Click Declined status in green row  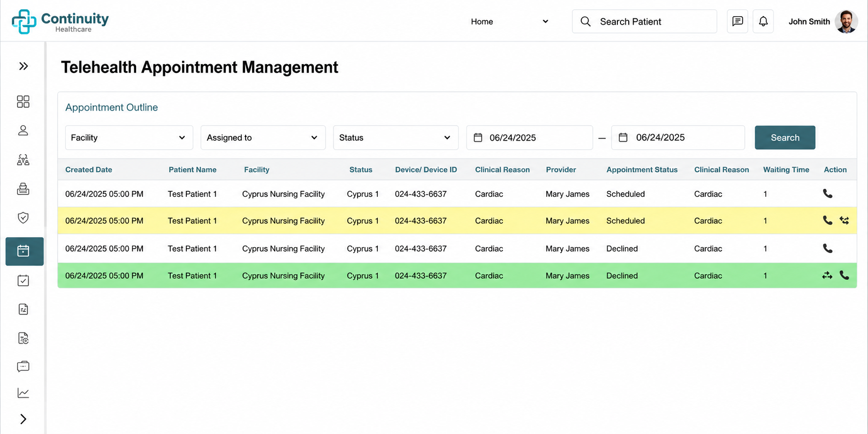click(x=622, y=275)
